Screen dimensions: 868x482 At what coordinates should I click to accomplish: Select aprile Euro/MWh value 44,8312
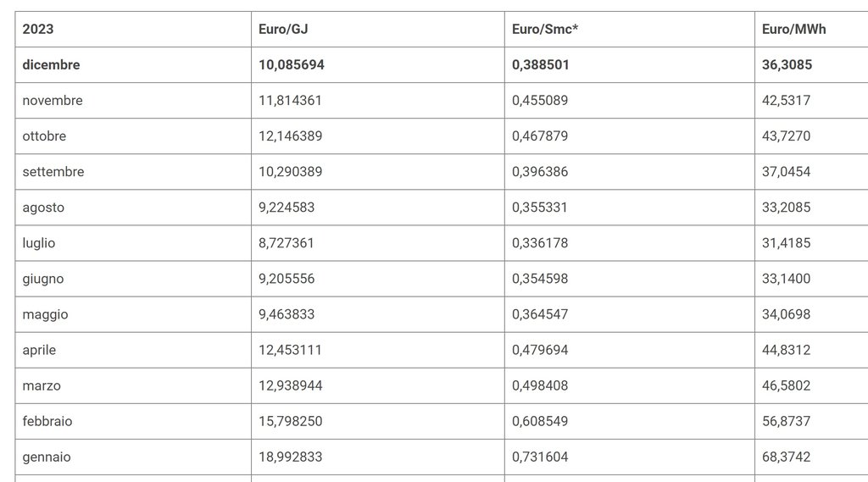pos(786,350)
